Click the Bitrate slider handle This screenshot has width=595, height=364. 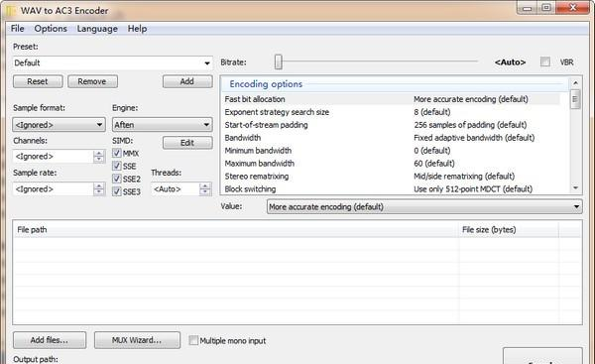pos(279,62)
